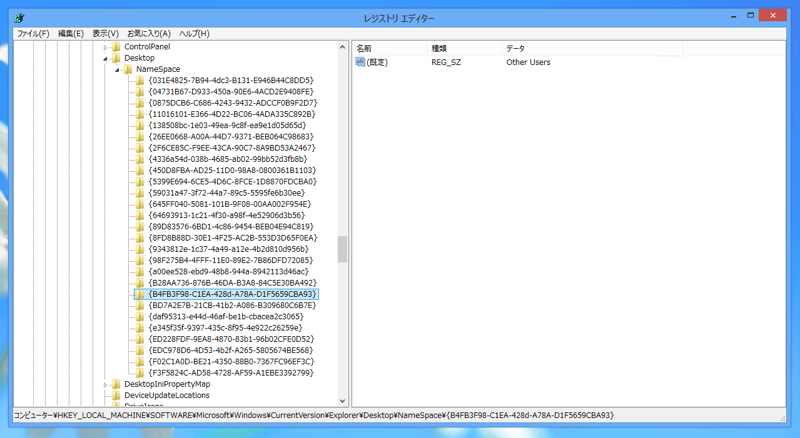Screen dimensions: 800x438
Task: Click the tree pane scrollbar thumb
Action: pyautogui.click(x=342, y=249)
